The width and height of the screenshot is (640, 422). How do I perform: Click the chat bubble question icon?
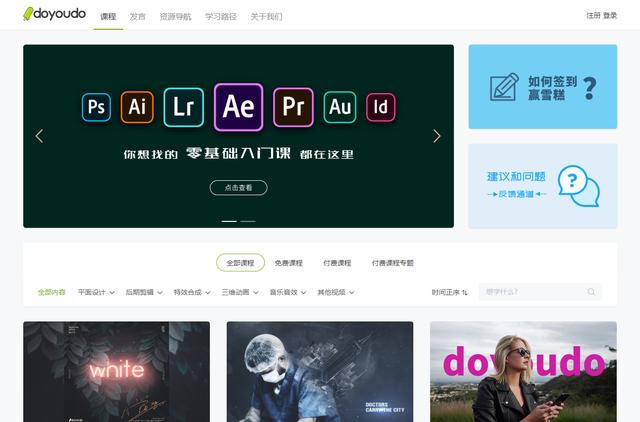[579, 186]
